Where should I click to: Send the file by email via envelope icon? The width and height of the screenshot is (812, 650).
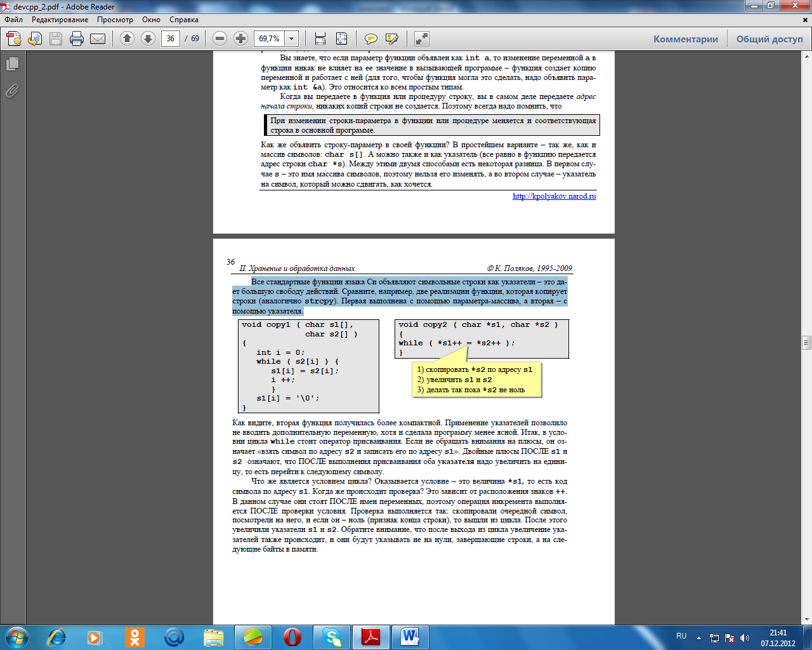pos(98,39)
